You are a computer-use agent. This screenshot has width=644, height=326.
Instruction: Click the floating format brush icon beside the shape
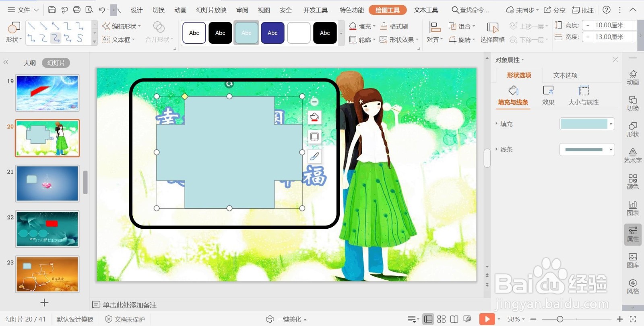tap(314, 156)
